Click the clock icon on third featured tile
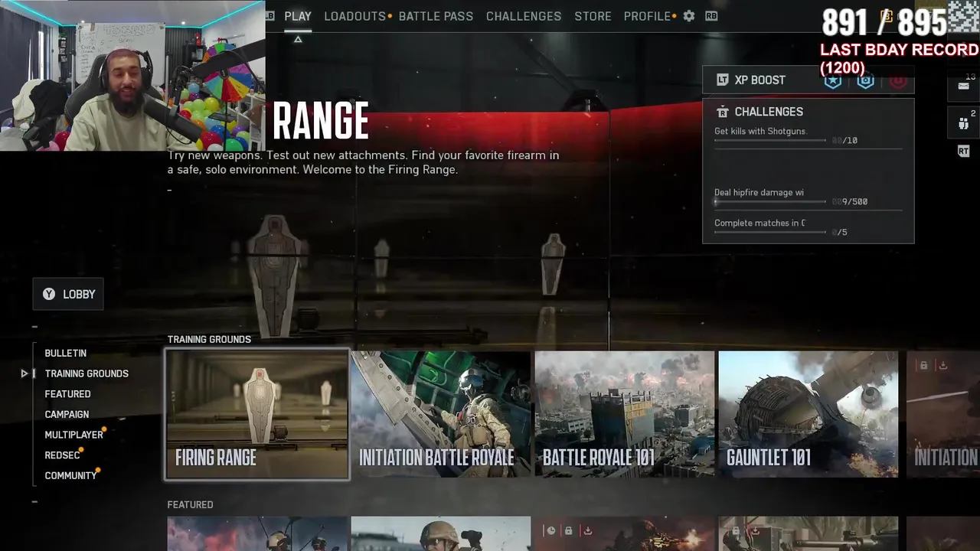The width and height of the screenshot is (980, 551). [550, 531]
